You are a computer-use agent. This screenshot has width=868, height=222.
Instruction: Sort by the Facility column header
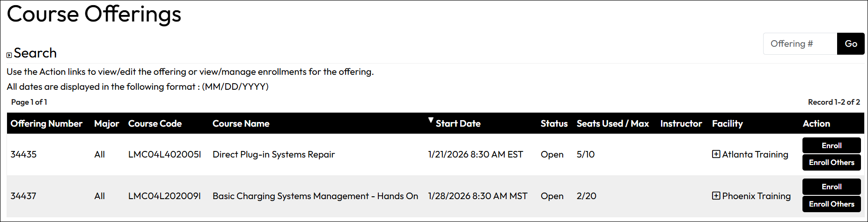coord(727,124)
